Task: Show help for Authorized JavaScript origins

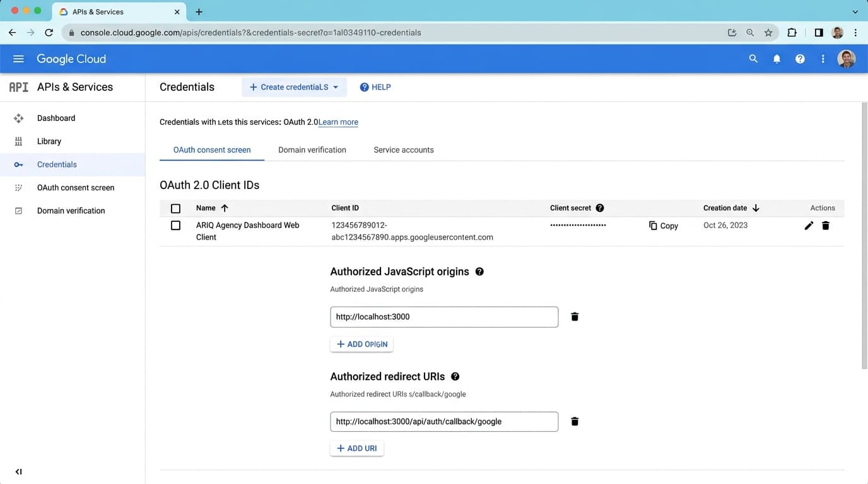Action: tap(479, 272)
